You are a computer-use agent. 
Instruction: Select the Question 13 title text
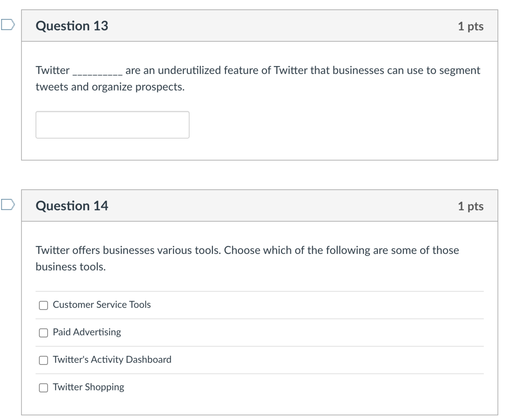[x=72, y=25]
